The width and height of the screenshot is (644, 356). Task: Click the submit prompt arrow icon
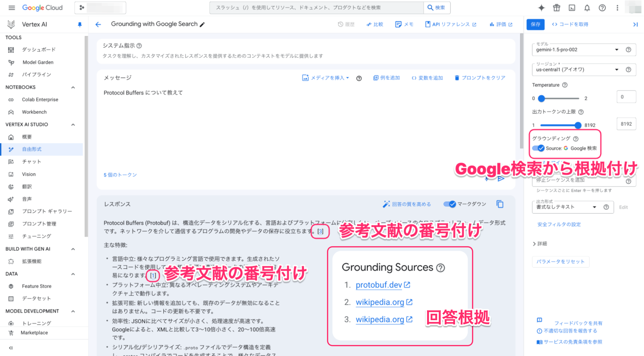click(x=501, y=179)
